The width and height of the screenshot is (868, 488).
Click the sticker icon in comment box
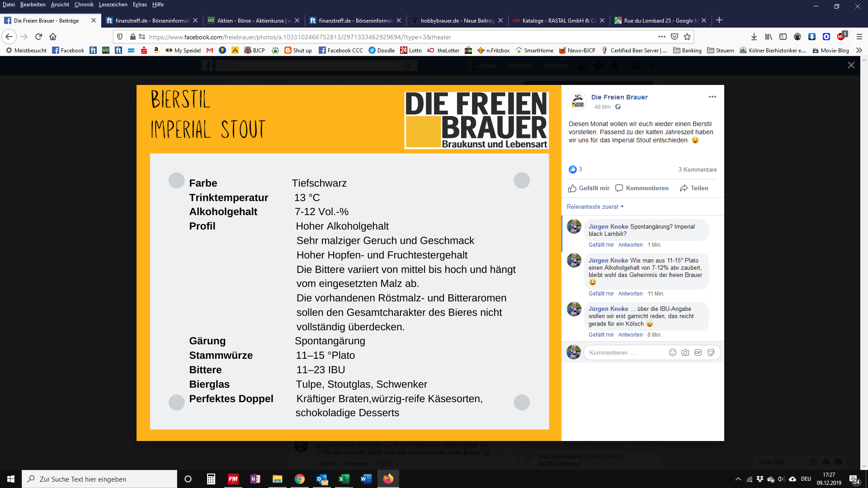(x=711, y=352)
